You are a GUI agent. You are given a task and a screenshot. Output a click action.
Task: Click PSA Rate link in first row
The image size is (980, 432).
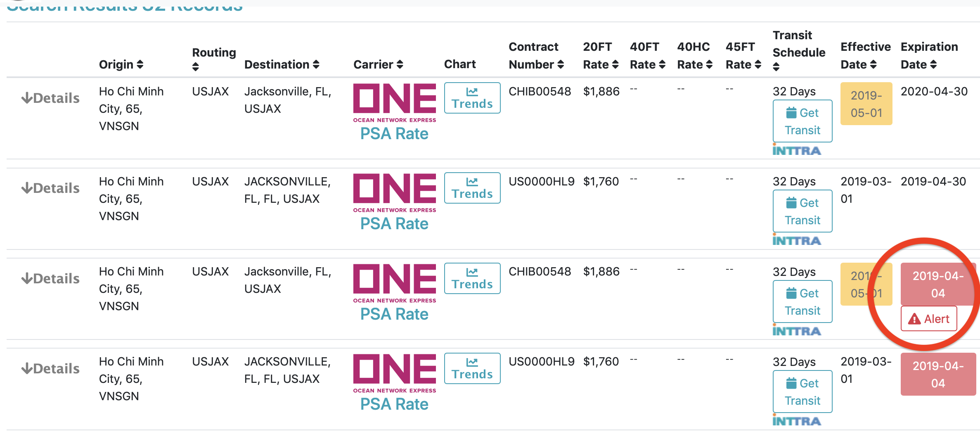(394, 134)
